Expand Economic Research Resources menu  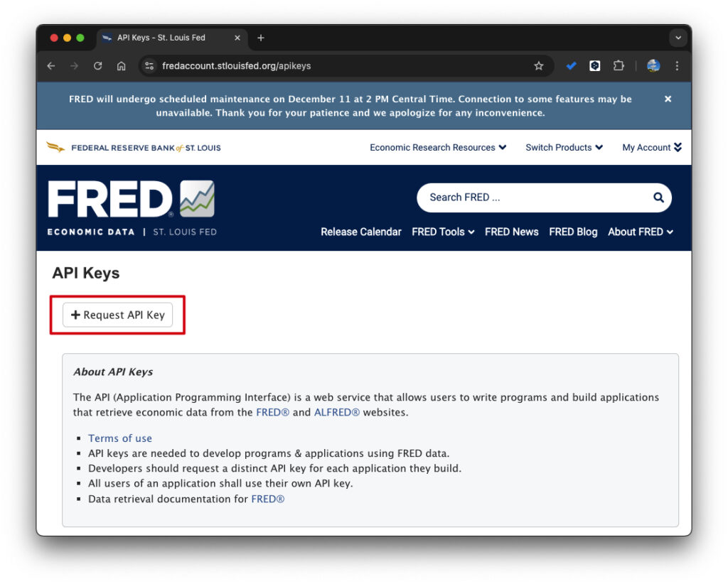[x=438, y=148]
